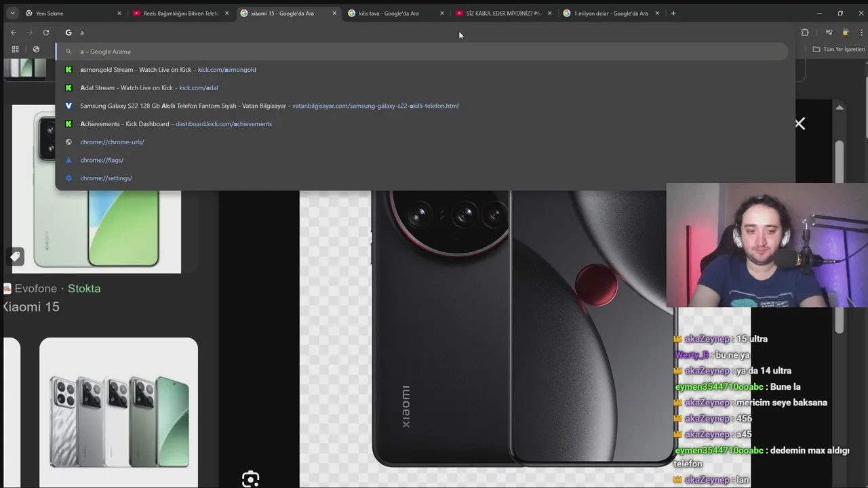Open a new browser tab
The image size is (868, 488).
[673, 13]
